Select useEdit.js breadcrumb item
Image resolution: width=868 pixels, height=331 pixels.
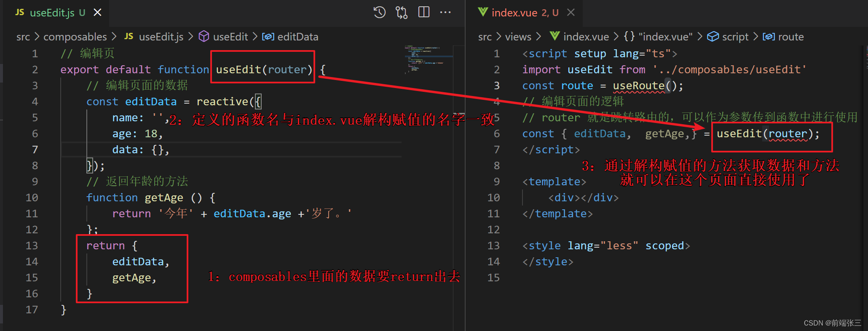[x=161, y=37]
